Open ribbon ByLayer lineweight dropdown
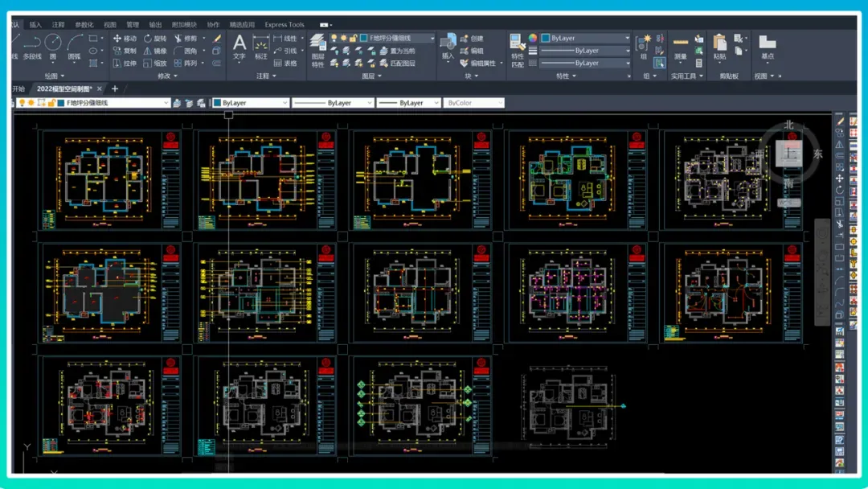Screen dimensions: 868x489 [586, 51]
